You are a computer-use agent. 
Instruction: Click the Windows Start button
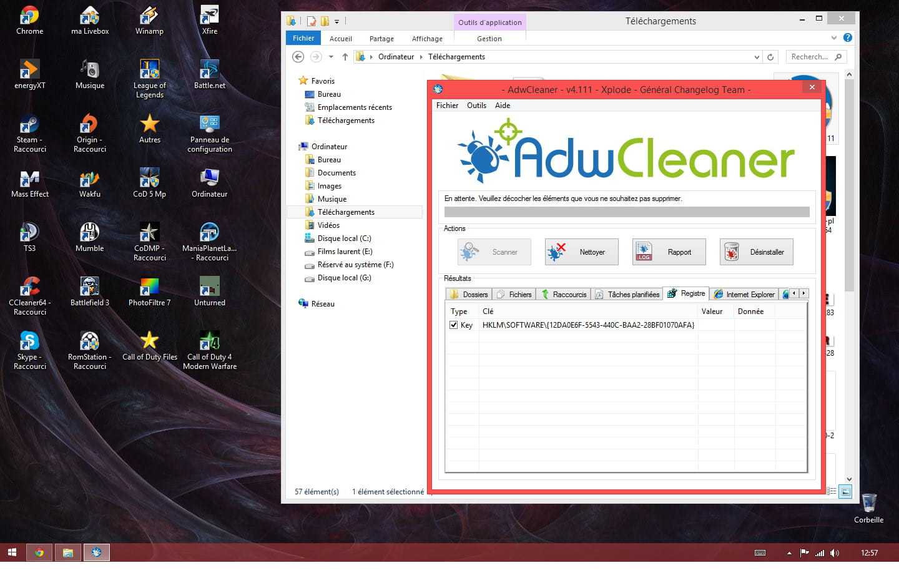(x=12, y=552)
